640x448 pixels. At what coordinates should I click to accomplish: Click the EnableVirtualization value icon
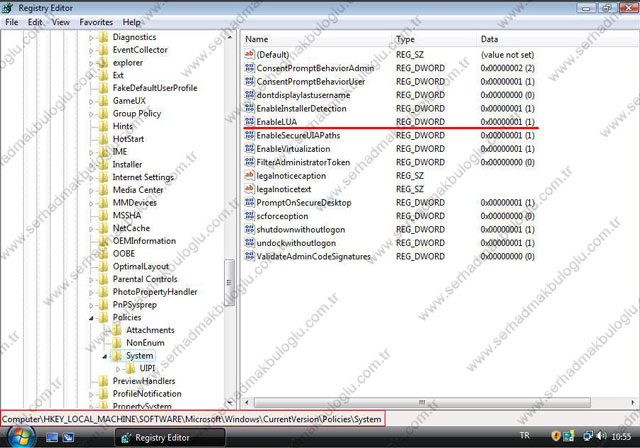click(x=249, y=149)
